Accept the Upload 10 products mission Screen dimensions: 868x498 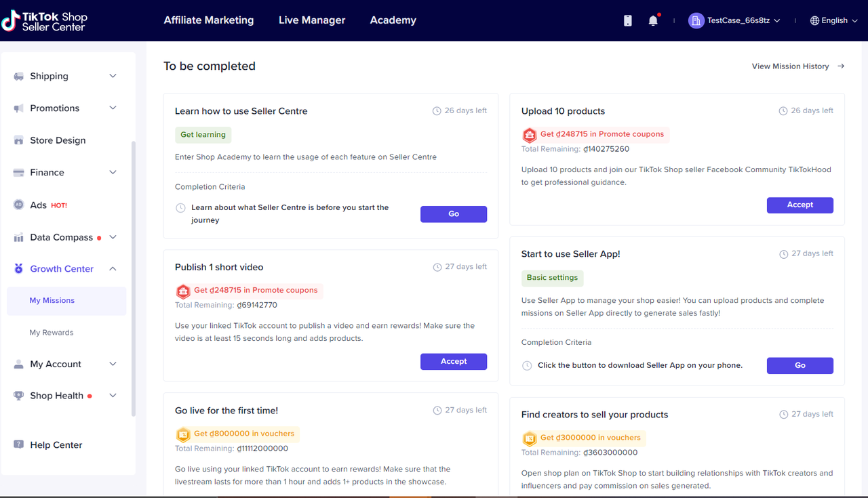(x=800, y=205)
